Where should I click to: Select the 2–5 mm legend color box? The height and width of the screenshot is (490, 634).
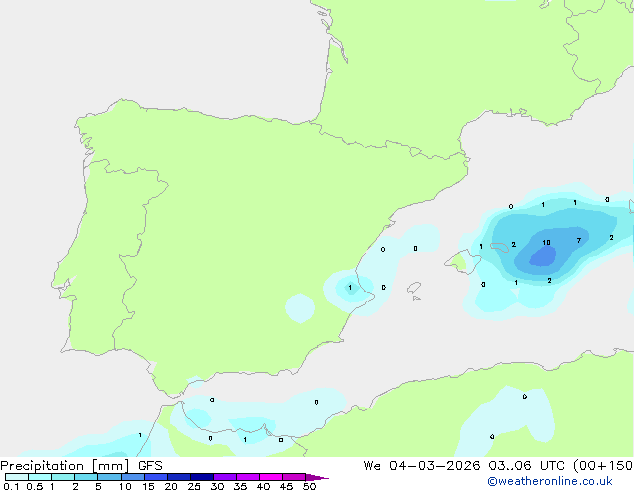pyautogui.click(x=86, y=477)
